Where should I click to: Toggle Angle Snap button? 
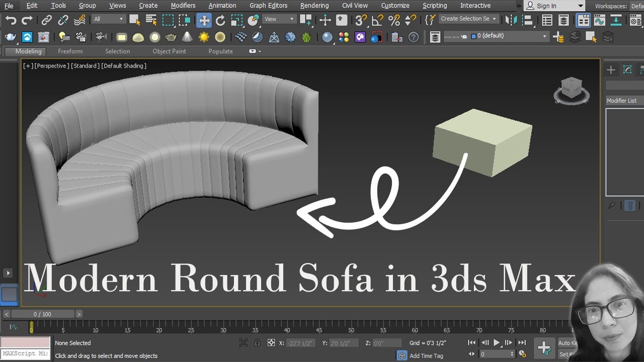pos(377,20)
